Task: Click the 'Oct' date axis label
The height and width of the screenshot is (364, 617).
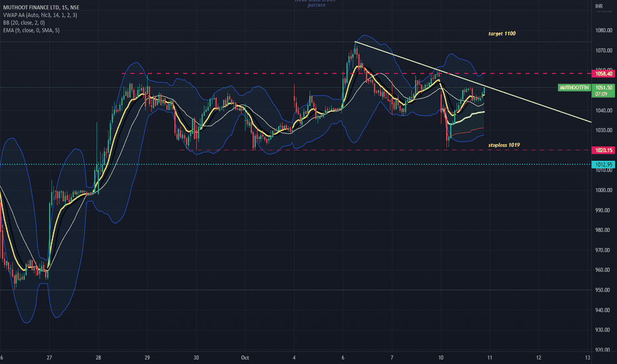Action: point(245,357)
